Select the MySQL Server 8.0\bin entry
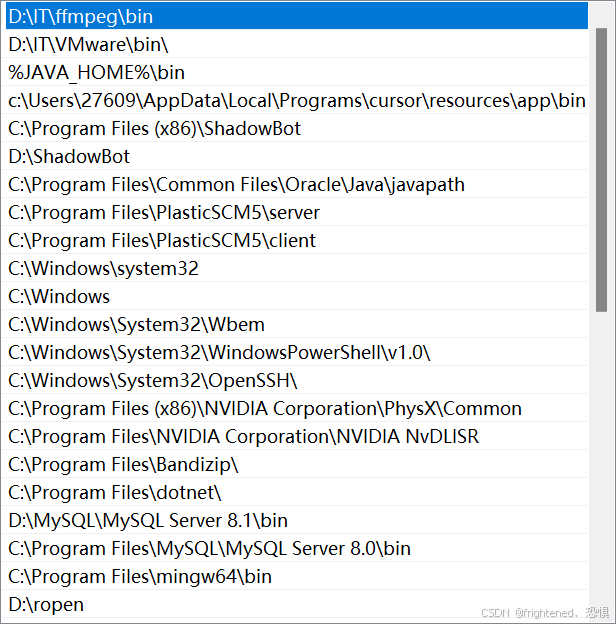Image resolution: width=616 pixels, height=624 pixels. (296, 548)
